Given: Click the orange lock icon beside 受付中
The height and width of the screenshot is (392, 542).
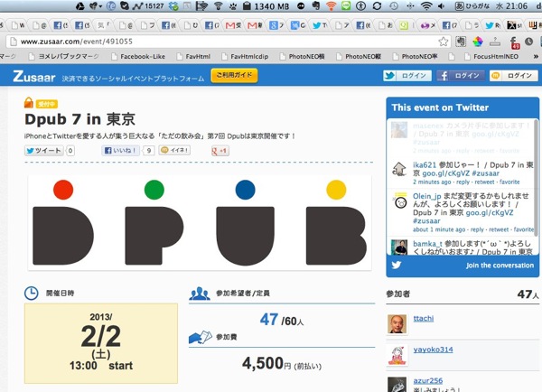Looking at the screenshot, I should click(x=29, y=103).
